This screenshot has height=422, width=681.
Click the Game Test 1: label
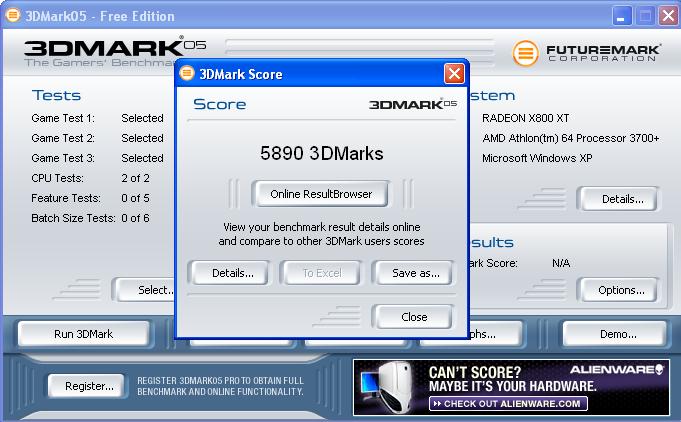pyautogui.click(x=63, y=118)
